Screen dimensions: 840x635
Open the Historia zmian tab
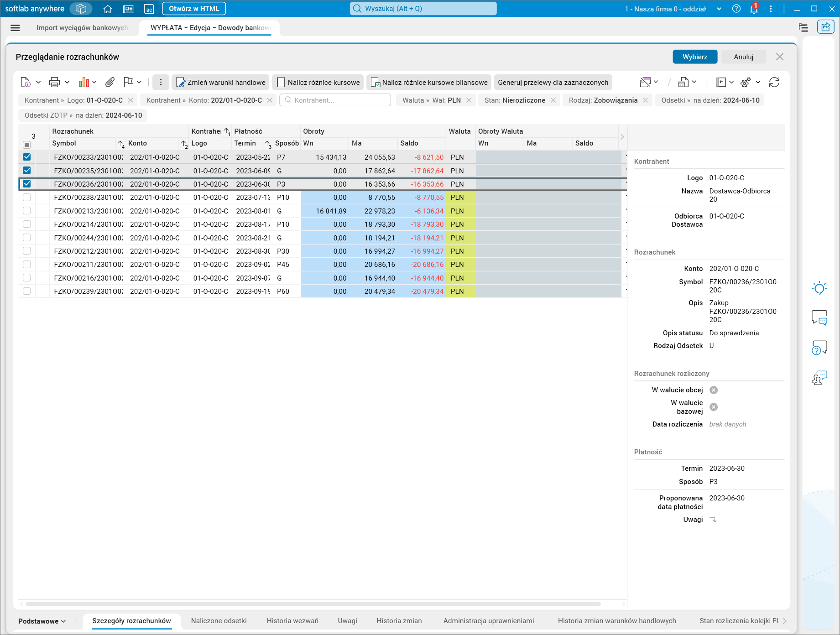[399, 621]
